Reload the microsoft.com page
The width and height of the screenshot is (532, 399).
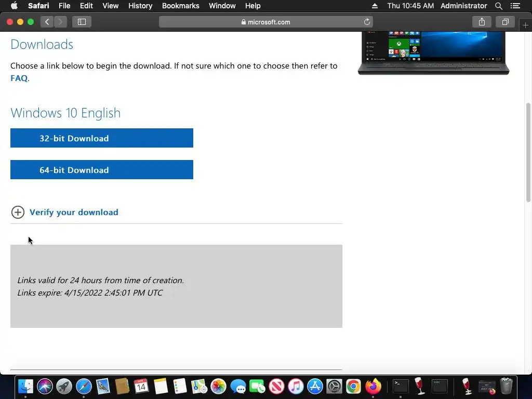[x=367, y=22]
